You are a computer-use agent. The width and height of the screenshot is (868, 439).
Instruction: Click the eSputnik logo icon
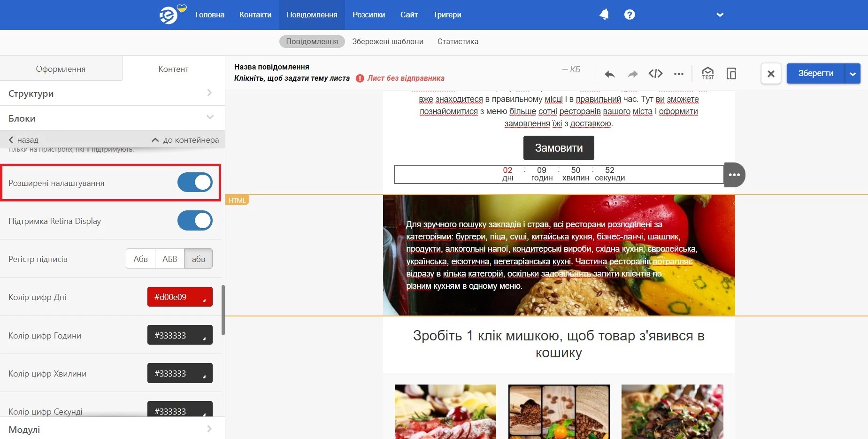[x=172, y=15]
